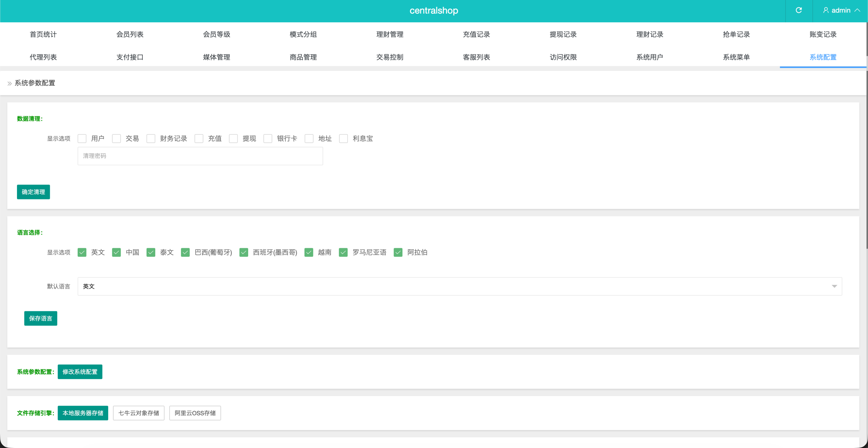868x448 pixels.
Task: Choose 阿里云OSS存储 storage option
Action: pyautogui.click(x=195, y=413)
